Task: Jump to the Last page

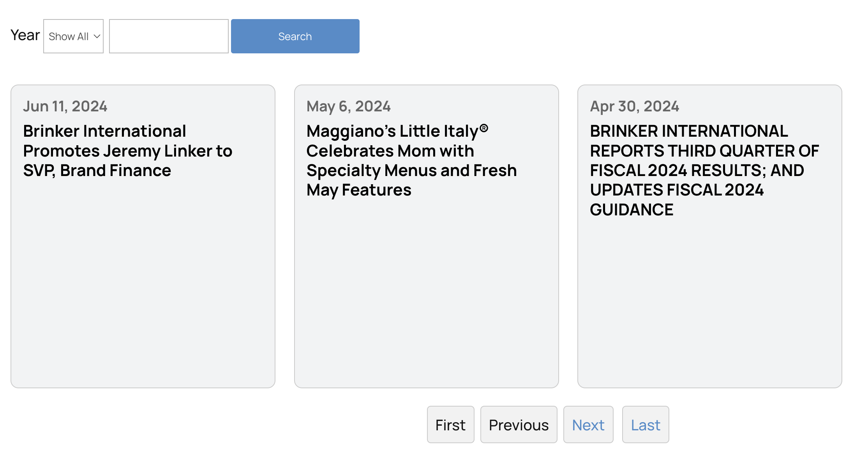Action: [x=646, y=425]
